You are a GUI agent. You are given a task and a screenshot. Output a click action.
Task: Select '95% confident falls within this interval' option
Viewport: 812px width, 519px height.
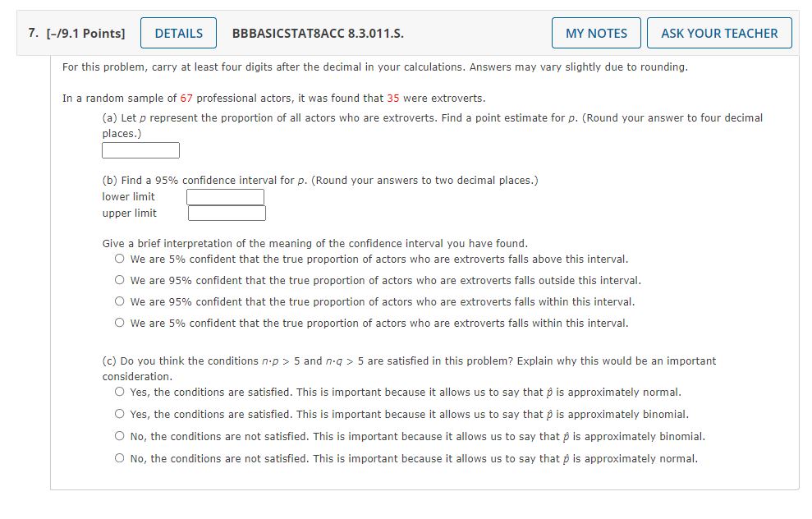(119, 301)
